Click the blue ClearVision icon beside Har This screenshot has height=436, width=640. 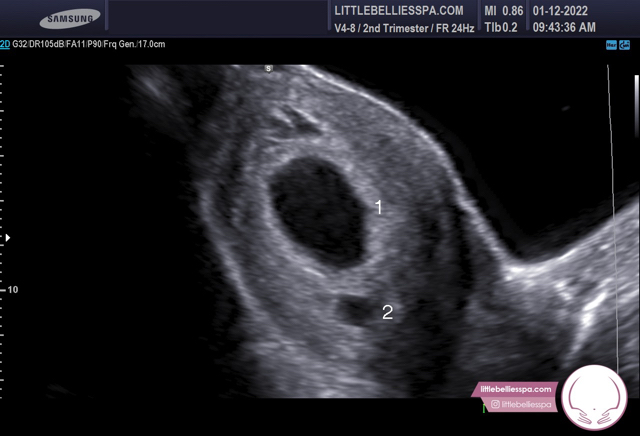click(624, 45)
